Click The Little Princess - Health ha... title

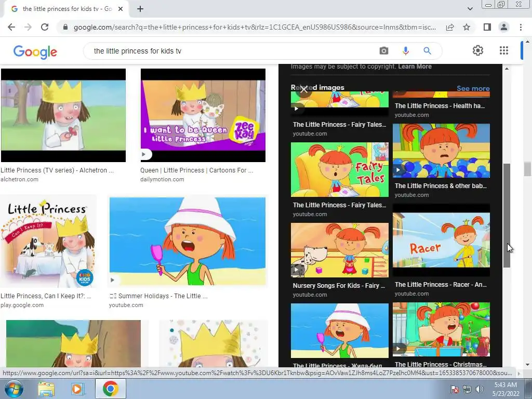[440, 106]
